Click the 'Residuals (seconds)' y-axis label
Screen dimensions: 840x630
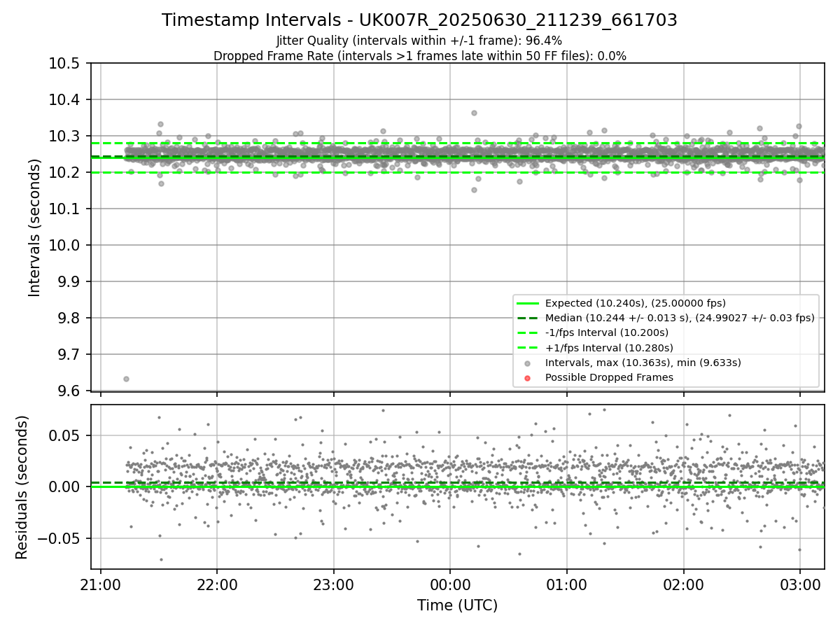click(x=22, y=487)
